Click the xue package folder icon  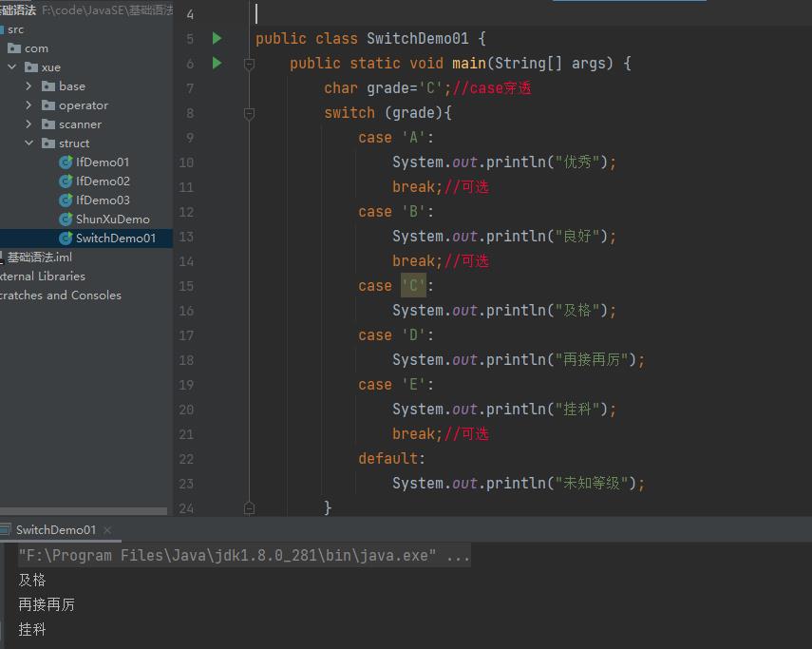[x=31, y=67]
